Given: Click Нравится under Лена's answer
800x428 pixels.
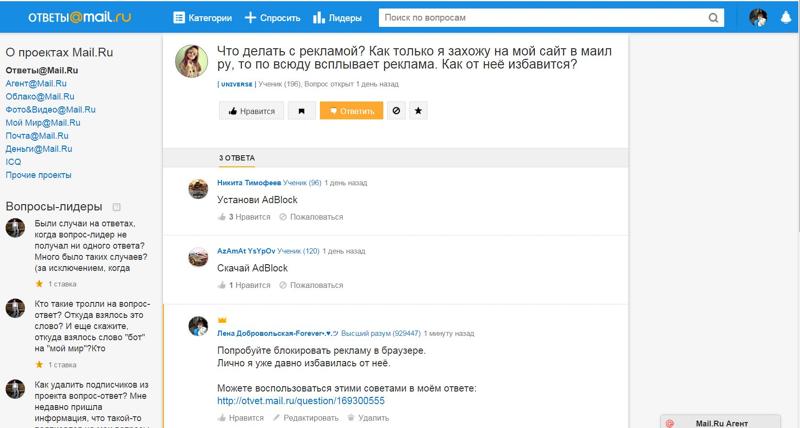Looking at the screenshot, I should pyautogui.click(x=241, y=418).
